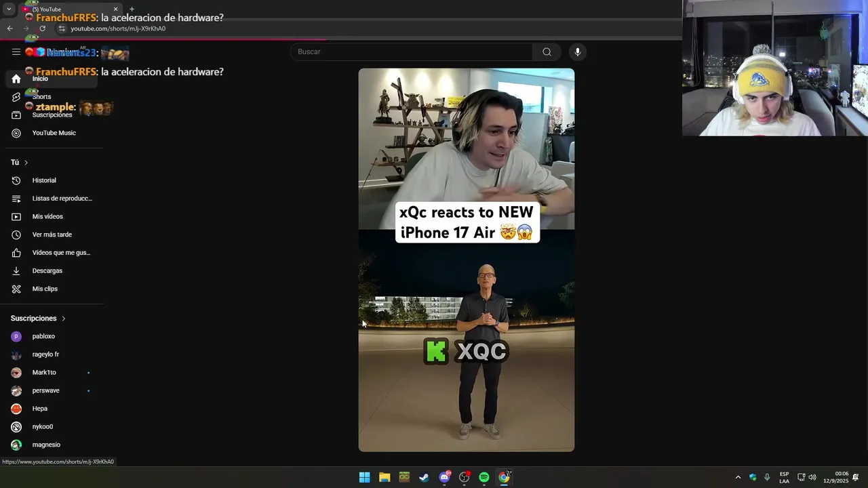This screenshot has width=868, height=488.
Task: Open the clock showing 00:06 12/9/2025
Action: (x=835, y=477)
